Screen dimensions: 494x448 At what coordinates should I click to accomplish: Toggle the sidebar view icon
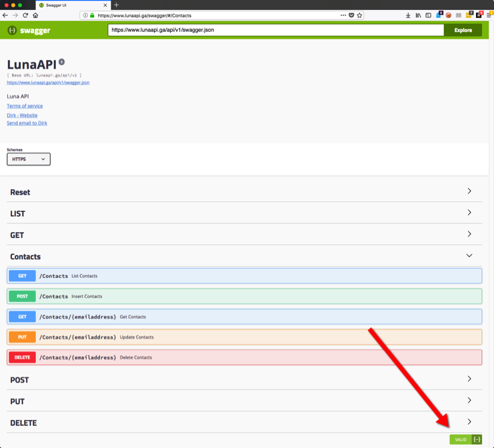[428, 15]
